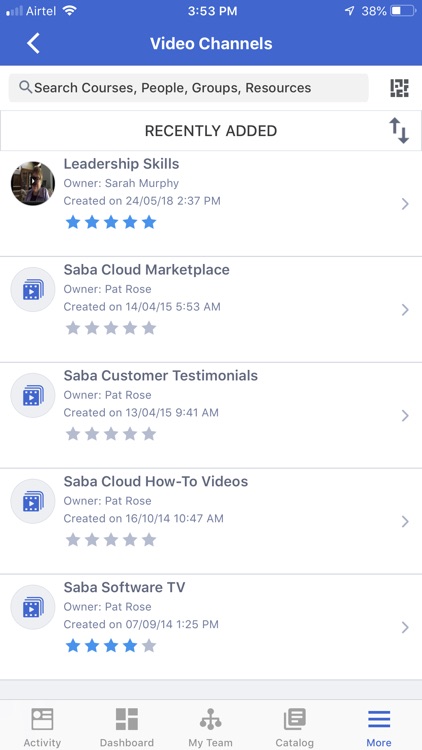Click "Created on 13/04/15 9:41 AM" text
422x750 pixels.
point(141,412)
